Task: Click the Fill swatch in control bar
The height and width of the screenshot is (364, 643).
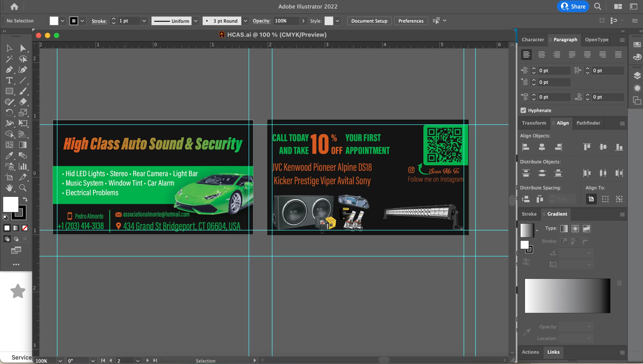Action: tap(54, 21)
